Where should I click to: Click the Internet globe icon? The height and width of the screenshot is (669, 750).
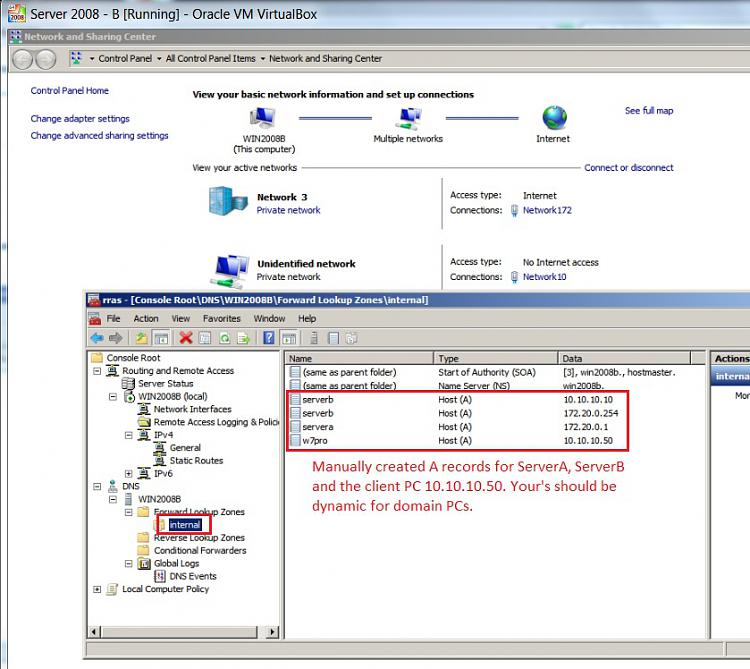(x=554, y=118)
